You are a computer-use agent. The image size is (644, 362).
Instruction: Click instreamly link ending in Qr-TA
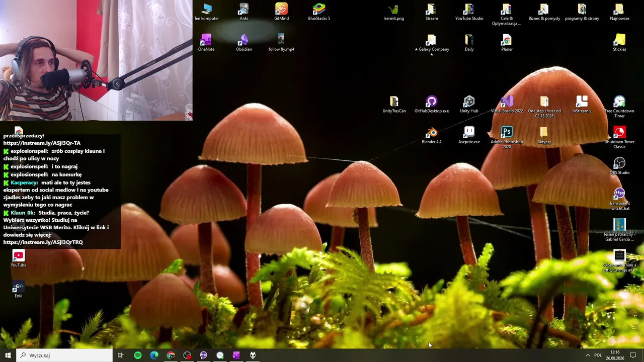click(42, 143)
